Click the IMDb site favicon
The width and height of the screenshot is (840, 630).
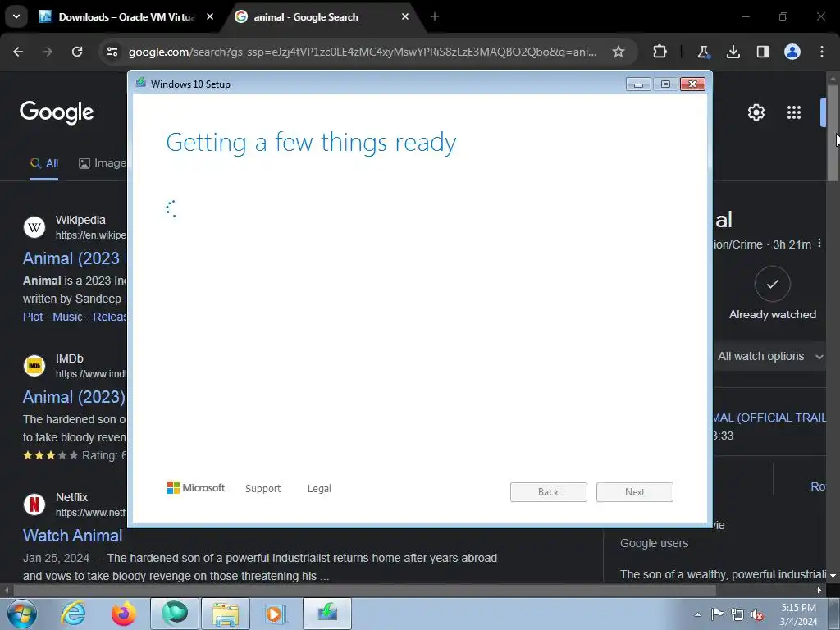pos(34,366)
